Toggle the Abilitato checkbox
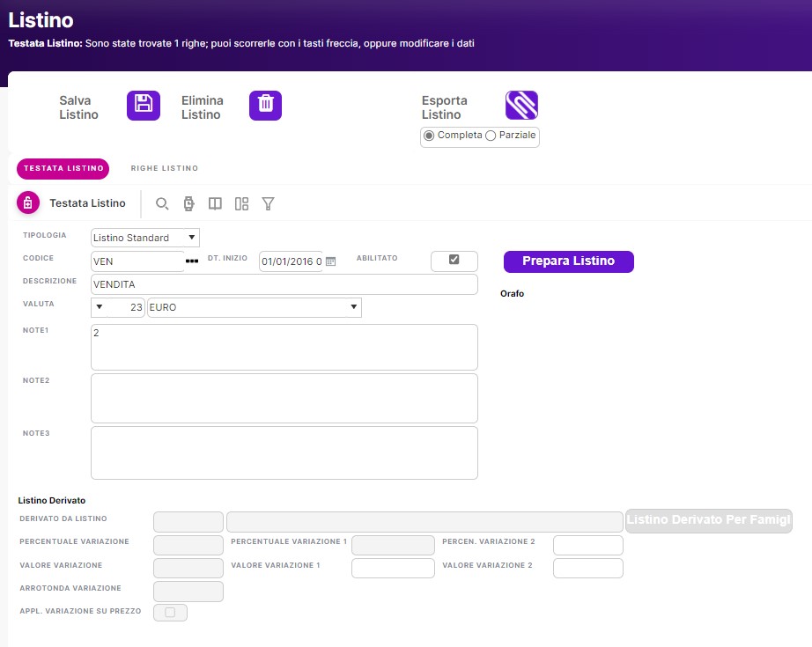 pyautogui.click(x=454, y=260)
